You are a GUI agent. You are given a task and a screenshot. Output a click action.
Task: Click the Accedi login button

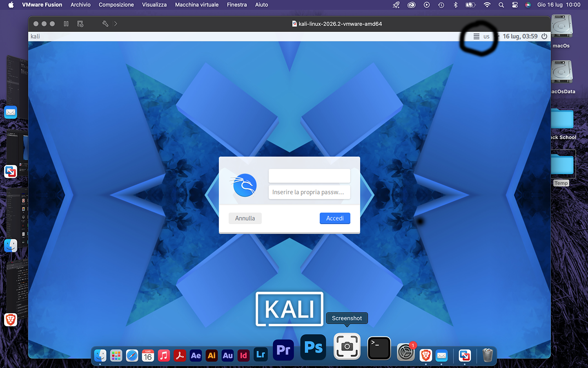pyautogui.click(x=335, y=218)
